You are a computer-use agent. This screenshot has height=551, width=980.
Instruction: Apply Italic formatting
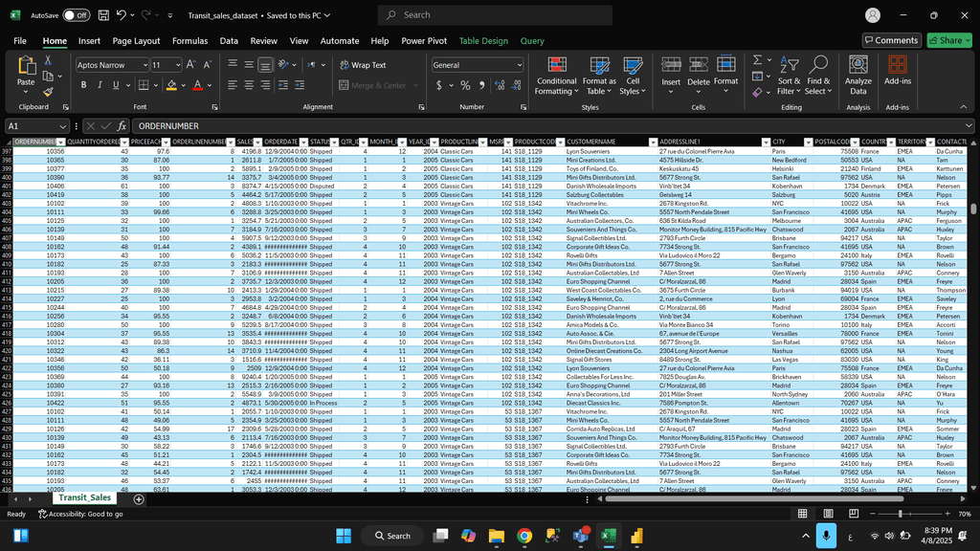point(100,85)
